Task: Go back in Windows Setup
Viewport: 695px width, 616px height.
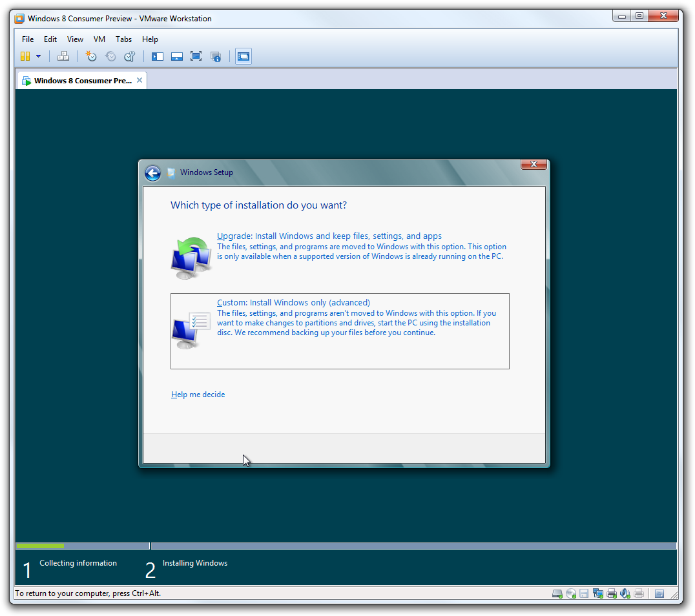Action: pos(153,173)
